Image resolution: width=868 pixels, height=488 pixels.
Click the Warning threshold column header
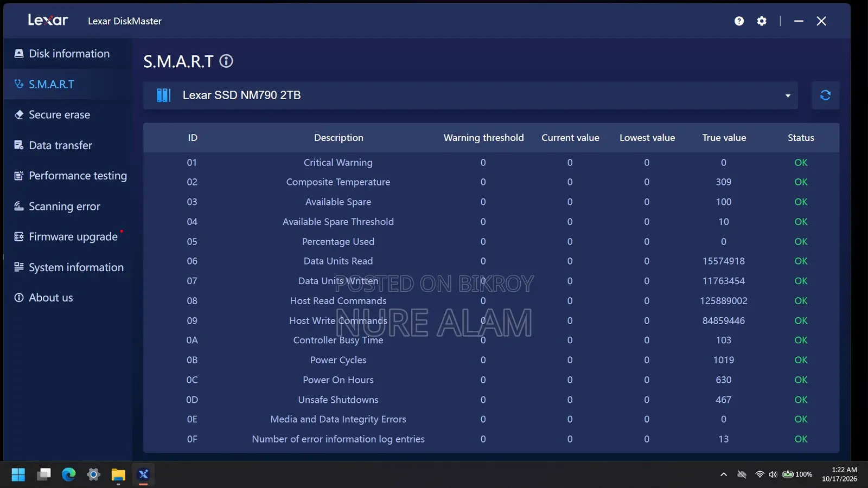coord(483,138)
